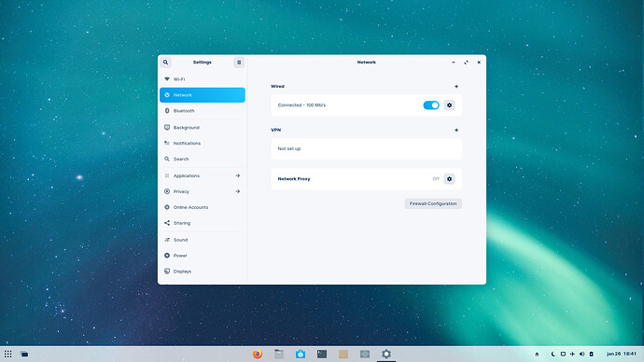The width and height of the screenshot is (644, 362).
Task: Open the Settings search button
Action: pyautogui.click(x=165, y=63)
